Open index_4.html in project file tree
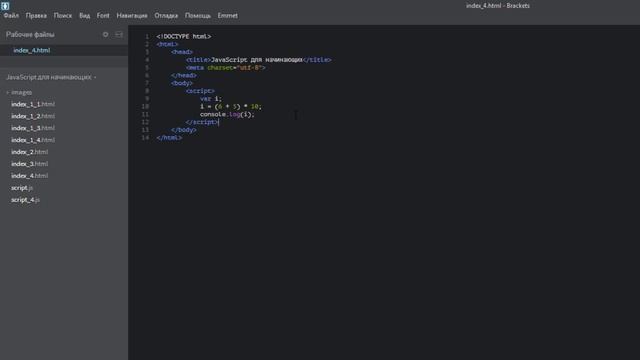The width and height of the screenshot is (640, 360). pyautogui.click(x=29, y=176)
